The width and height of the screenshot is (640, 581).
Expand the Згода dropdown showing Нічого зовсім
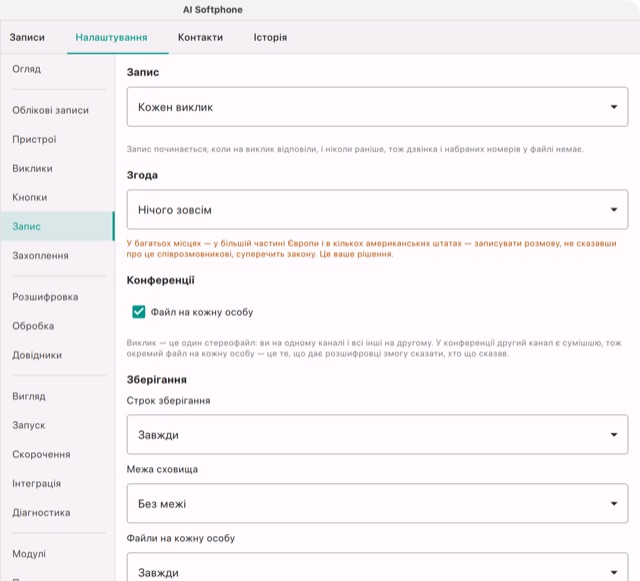pos(377,209)
